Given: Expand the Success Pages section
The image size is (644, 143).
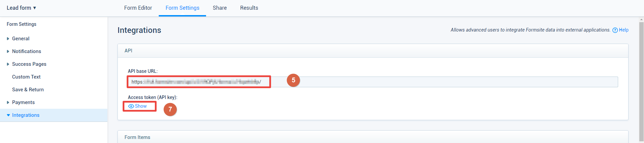Looking at the screenshot, I should [x=8, y=64].
